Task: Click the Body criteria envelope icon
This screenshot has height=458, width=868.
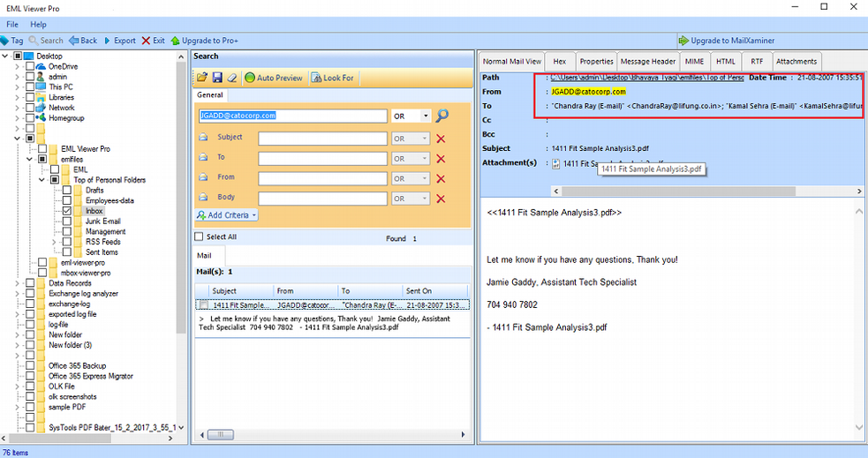Action: [x=203, y=197]
